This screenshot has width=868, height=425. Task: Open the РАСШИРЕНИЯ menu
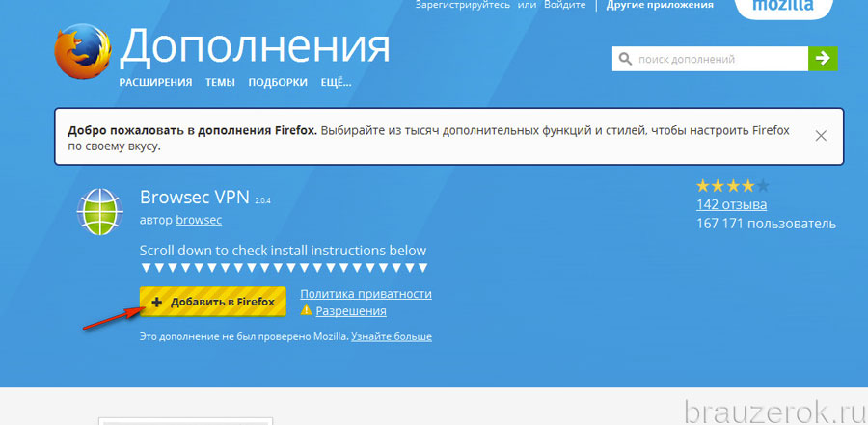pyautogui.click(x=155, y=83)
